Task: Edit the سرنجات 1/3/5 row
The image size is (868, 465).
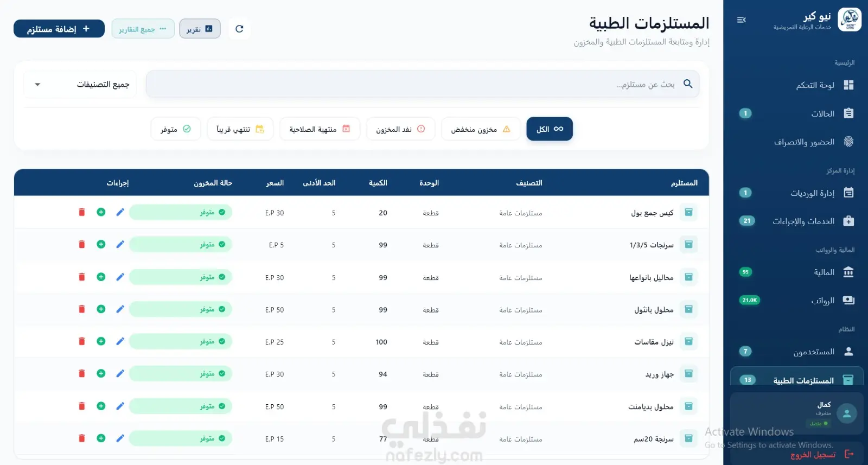Action: tap(120, 244)
